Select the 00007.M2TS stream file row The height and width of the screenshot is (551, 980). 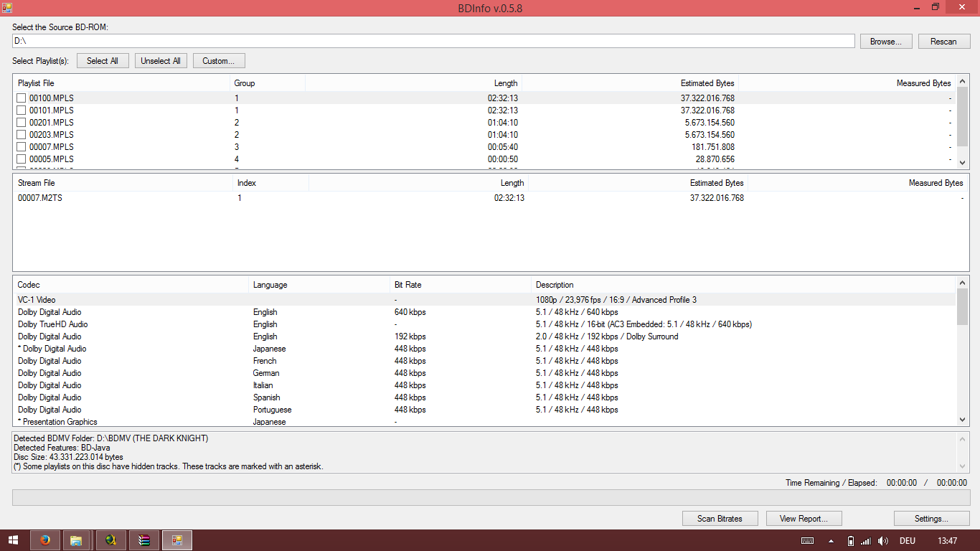[490, 198]
